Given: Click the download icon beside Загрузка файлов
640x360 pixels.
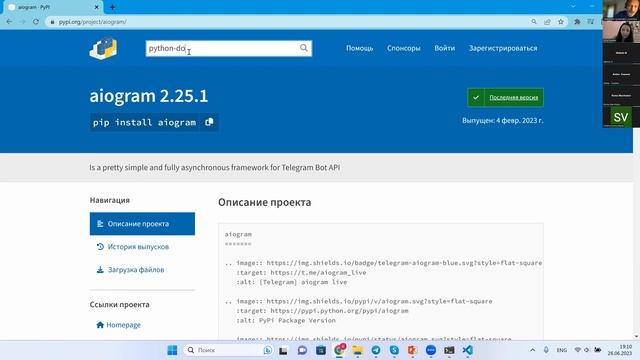Looking at the screenshot, I should point(100,270).
